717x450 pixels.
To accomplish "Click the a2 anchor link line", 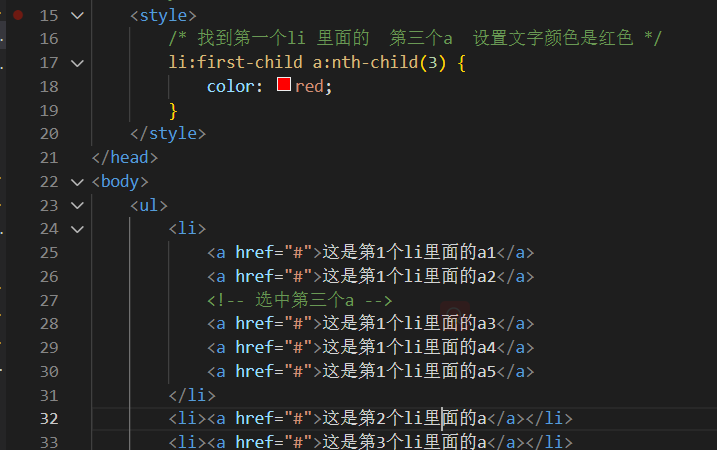I will pos(370,276).
